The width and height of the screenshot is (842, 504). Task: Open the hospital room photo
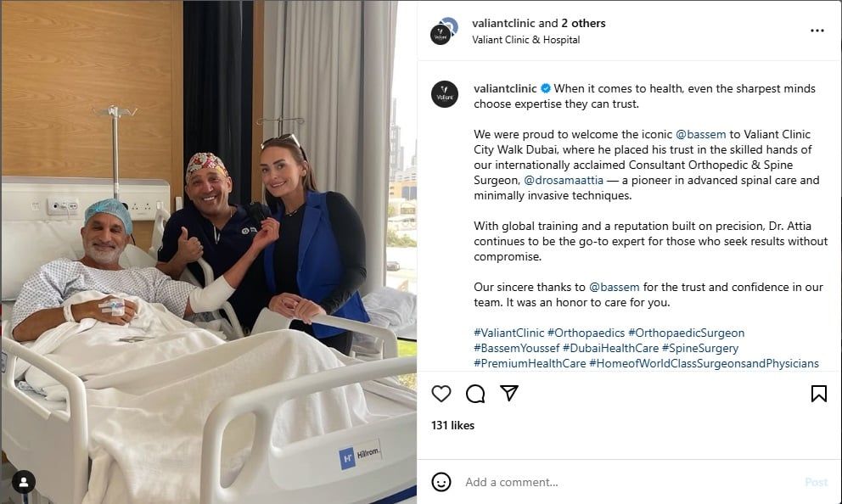coord(208,252)
